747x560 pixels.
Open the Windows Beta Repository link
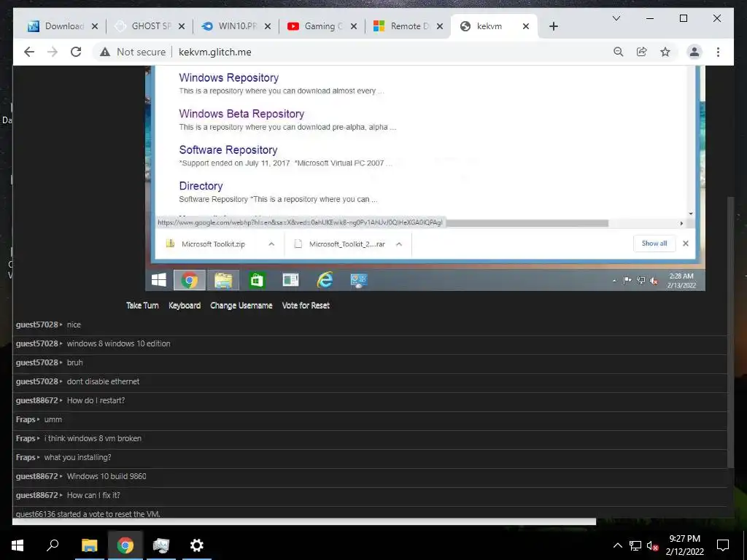coord(241,114)
